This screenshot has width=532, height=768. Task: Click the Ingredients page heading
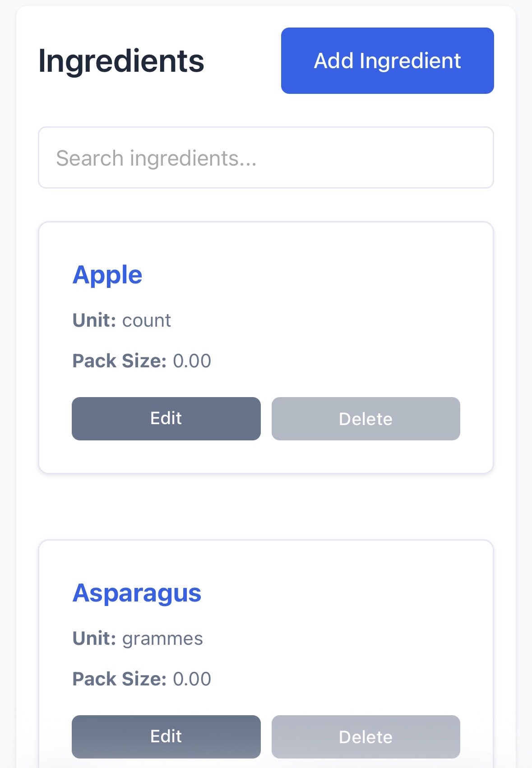point(121,61)
